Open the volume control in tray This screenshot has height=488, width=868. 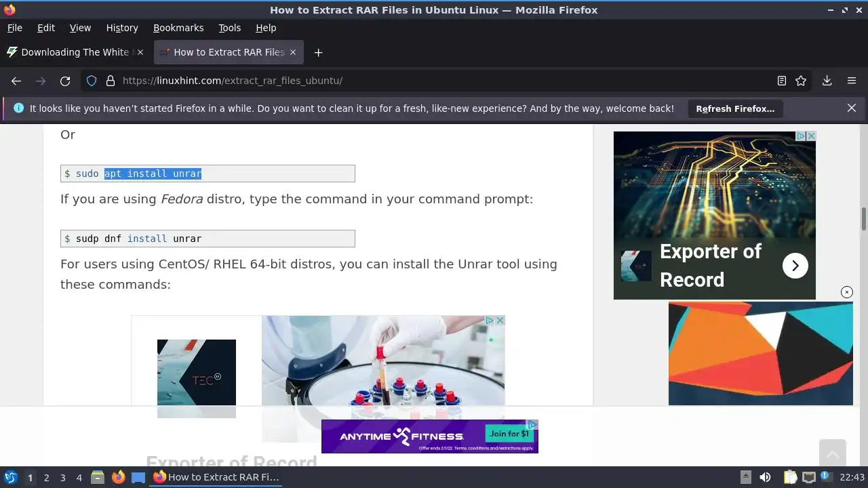(765, 477)
